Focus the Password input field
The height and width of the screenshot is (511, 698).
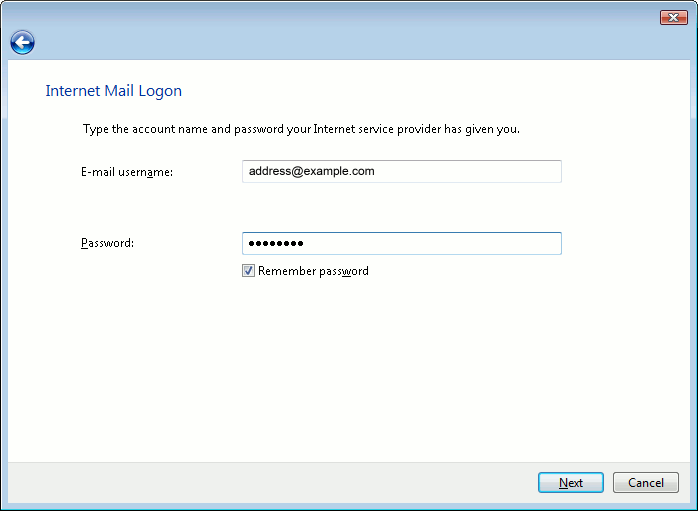(x=401, y=243)
